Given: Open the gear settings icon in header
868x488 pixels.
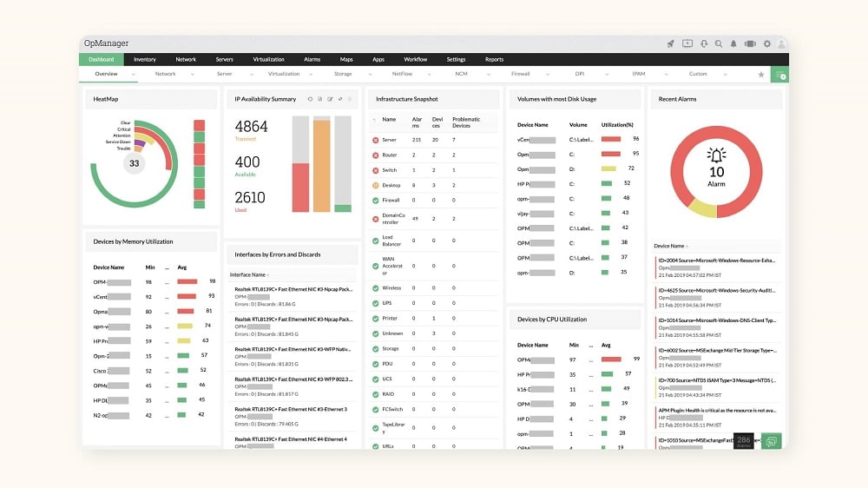Looking at the screenshot, I should [767, 43].
